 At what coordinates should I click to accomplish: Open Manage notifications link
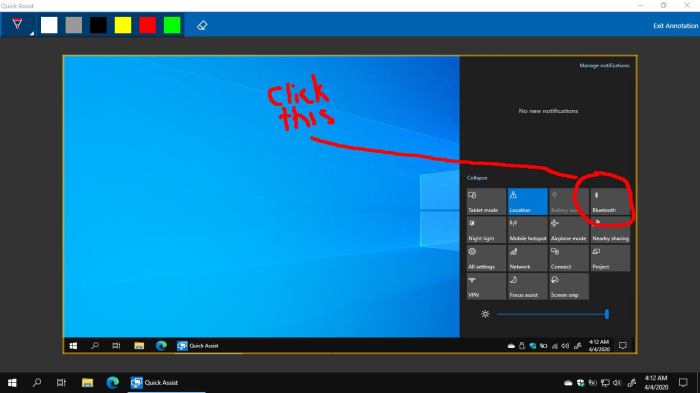(x=604, y=66)
